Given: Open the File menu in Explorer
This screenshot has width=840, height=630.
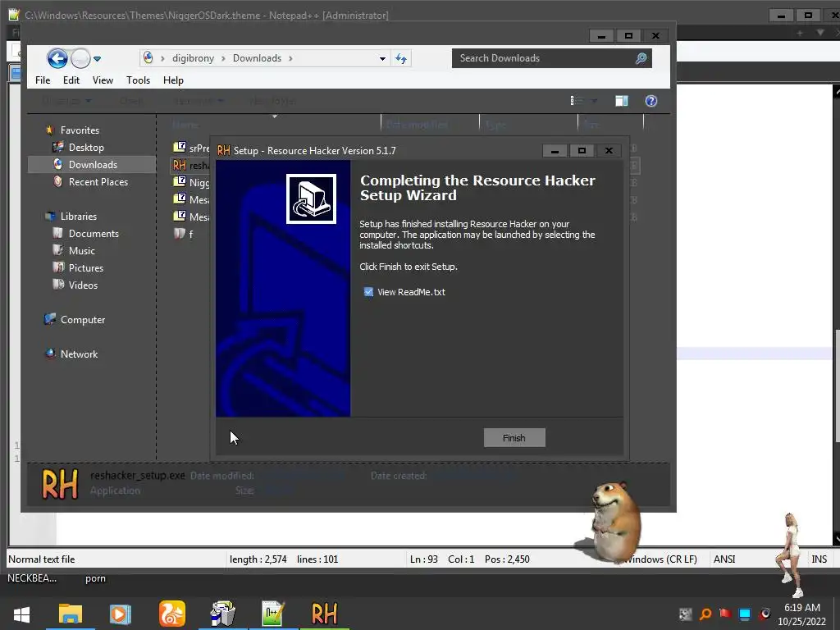Looking at the screenshot, I should pos(43,80).
